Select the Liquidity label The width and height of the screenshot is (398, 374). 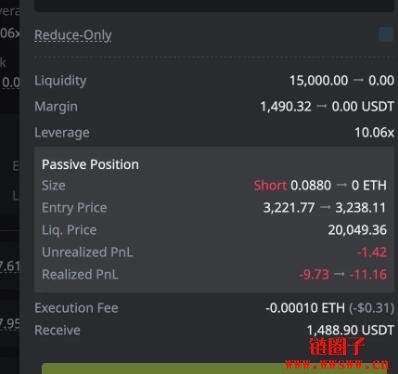tap(60, 81)
